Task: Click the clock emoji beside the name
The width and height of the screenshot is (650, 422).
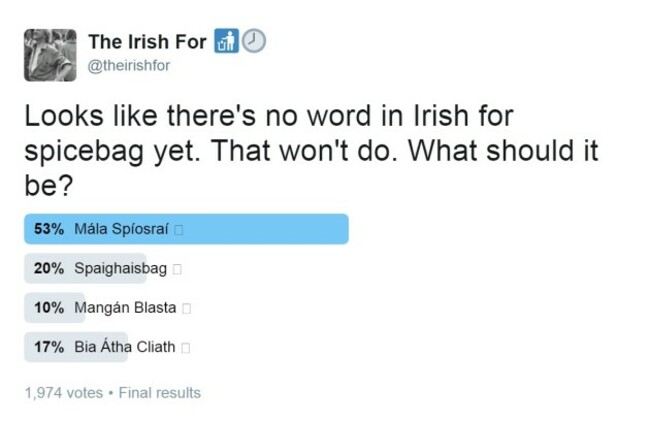Action: tap(254, 41)
